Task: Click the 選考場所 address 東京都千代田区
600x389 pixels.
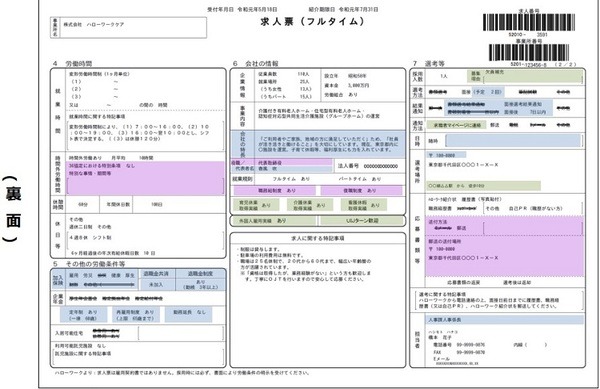Action: click(x=463, y=165)
